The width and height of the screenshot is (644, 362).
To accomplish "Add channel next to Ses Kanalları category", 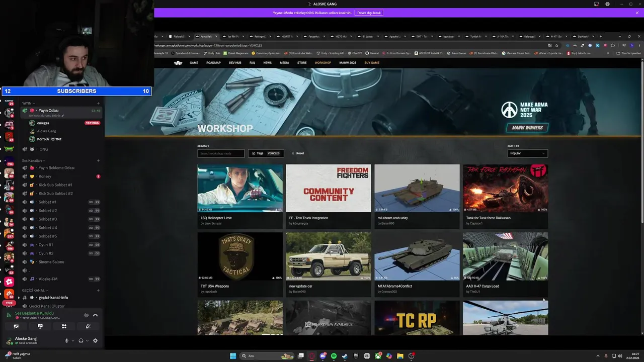I will (x=98, y=160).
